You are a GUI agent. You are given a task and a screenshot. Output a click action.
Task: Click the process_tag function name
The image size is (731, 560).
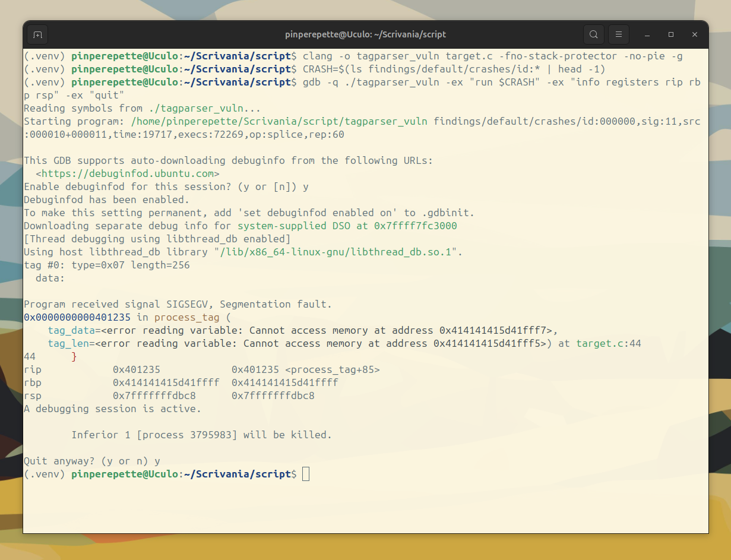point(186,317)
